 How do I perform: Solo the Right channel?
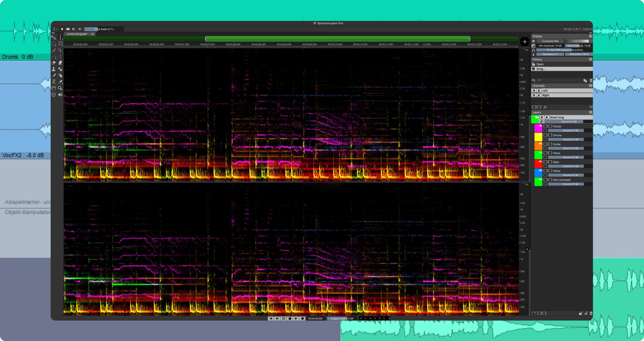pyautogui.click(x=539, y=95)
